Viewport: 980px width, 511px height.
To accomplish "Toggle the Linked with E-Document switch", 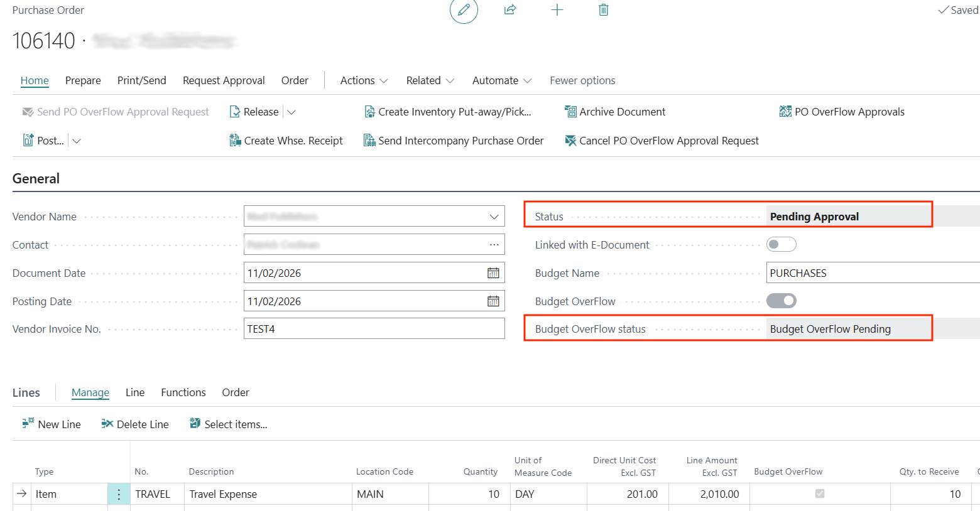I will 781,245.
